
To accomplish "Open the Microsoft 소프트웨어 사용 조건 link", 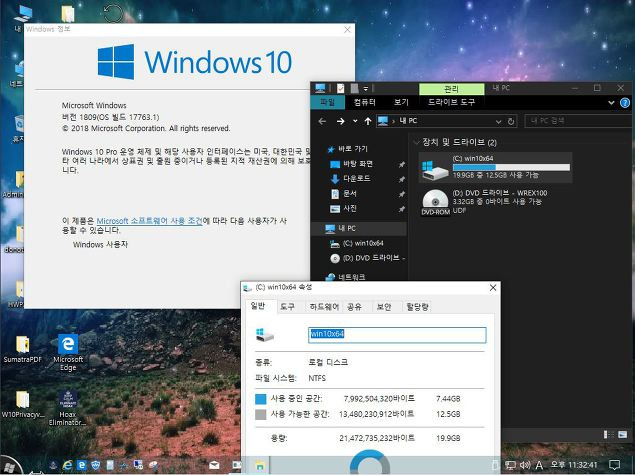I will click(149, 221).
